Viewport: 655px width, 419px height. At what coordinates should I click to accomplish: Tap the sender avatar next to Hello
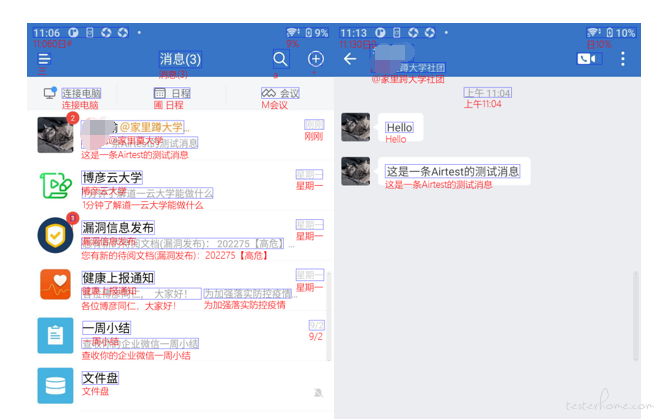[x=355, y=127]
